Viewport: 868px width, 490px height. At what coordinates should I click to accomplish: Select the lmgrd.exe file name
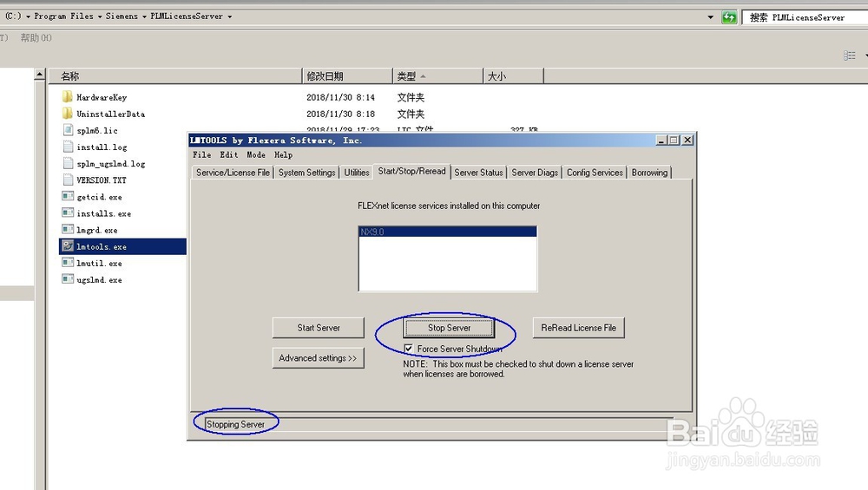pos(97,230)
